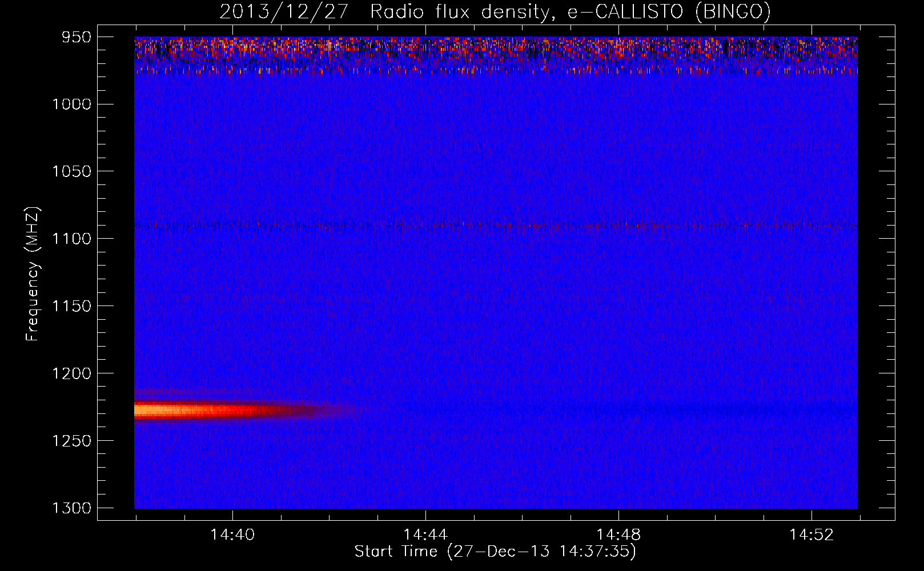
Task: Click the 14:52 time tick label
Action: click(811, 535)
